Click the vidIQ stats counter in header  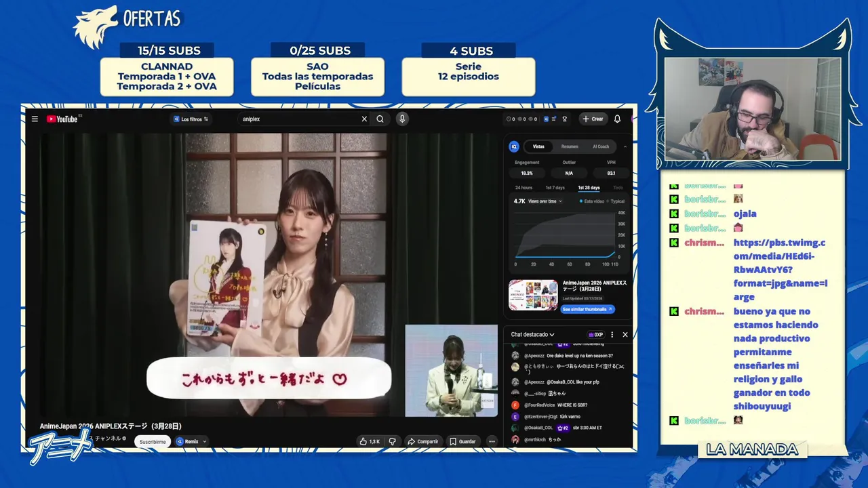point(521,119)
